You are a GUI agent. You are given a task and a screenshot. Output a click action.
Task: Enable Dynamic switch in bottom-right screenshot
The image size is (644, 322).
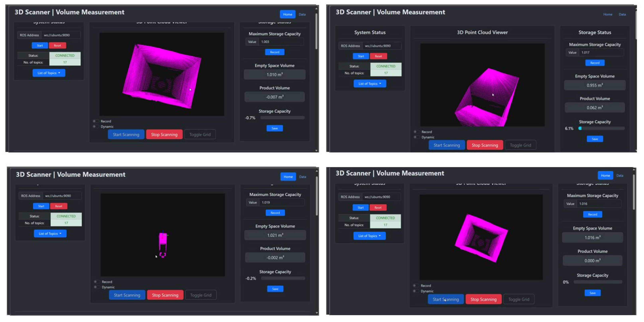(x=416, y=291)
